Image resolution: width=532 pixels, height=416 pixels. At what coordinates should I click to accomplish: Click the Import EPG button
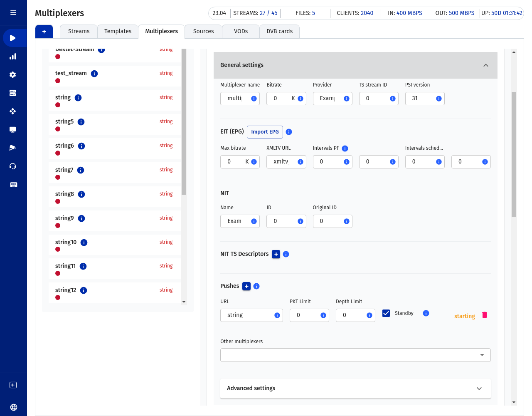[265, 132]
